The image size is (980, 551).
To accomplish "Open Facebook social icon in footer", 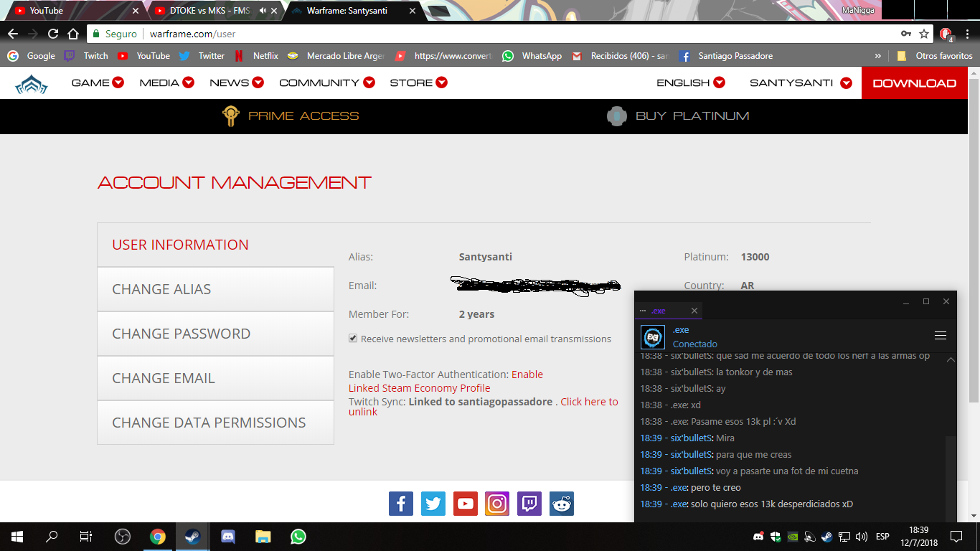I will click(401, 504).
